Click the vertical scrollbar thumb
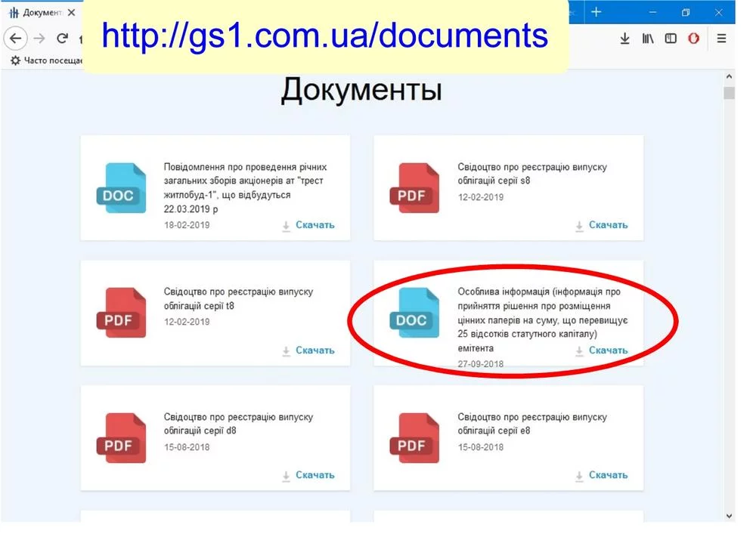 coord(729,93)
